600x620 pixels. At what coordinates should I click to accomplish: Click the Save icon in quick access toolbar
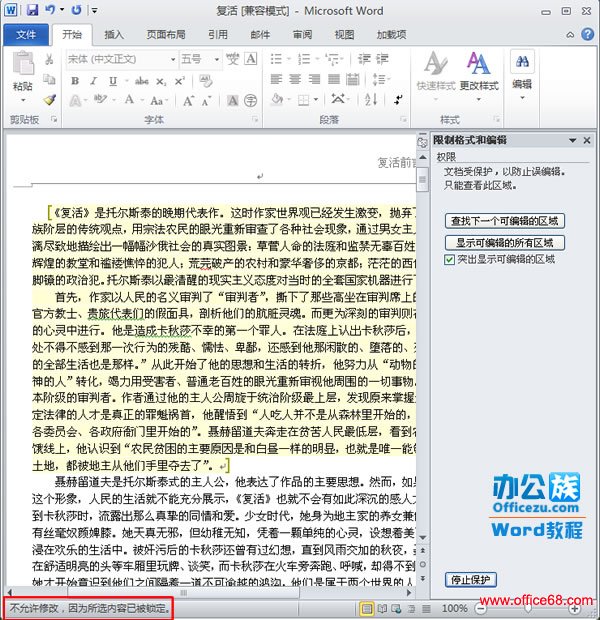click(x=32, y=10)
